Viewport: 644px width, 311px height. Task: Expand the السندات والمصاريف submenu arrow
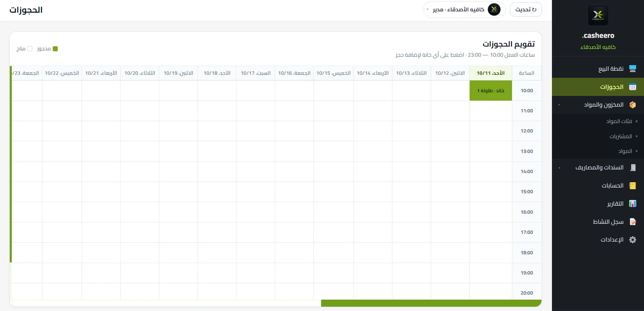[x=559, y=168]
